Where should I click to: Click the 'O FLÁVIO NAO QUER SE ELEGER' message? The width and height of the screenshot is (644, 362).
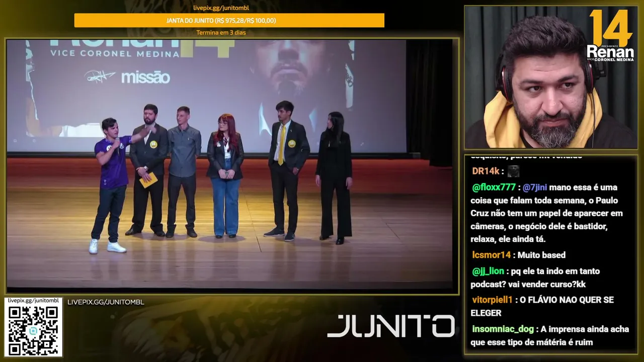click(542, 306)
